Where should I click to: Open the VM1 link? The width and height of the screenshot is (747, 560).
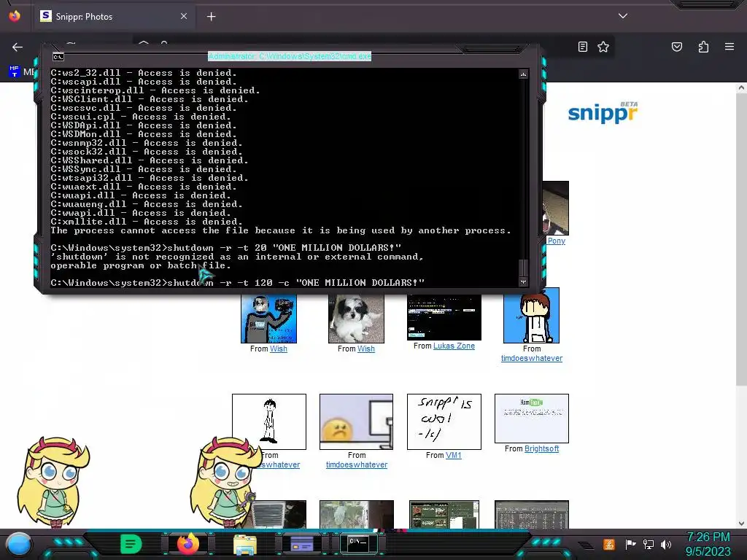(x=454, y=455)
